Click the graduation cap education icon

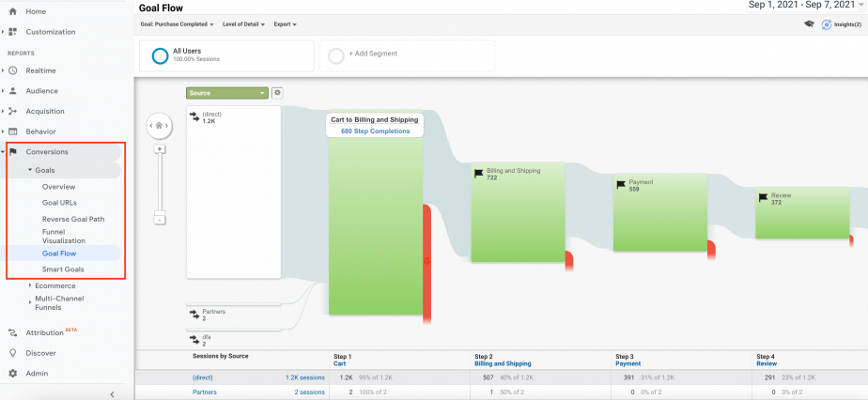pos(809,24)
